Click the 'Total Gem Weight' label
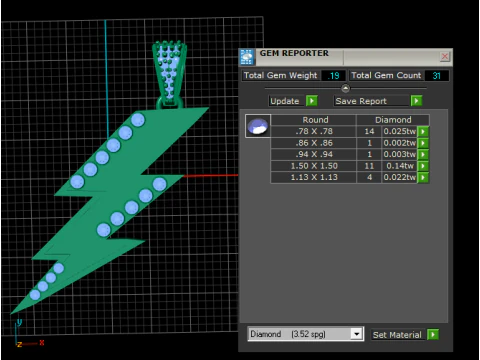The height and width of the screenshot is (360, 480). click(280, 75)
